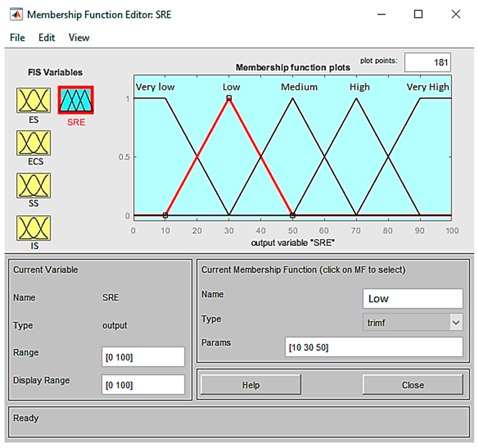Select the SS input variable icon
The width and height of the screenshot is (478, 448).
[x=33, y=185]
